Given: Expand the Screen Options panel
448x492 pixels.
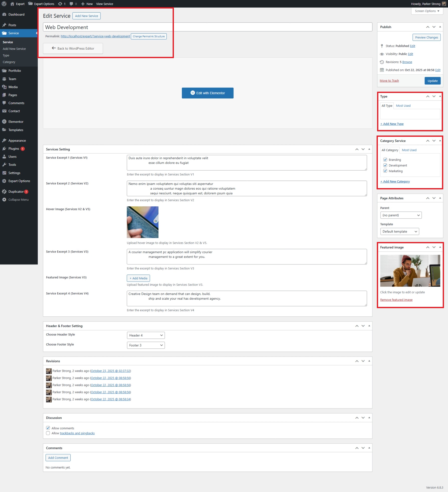Looking at the screenshot, I should coord(427,11).
